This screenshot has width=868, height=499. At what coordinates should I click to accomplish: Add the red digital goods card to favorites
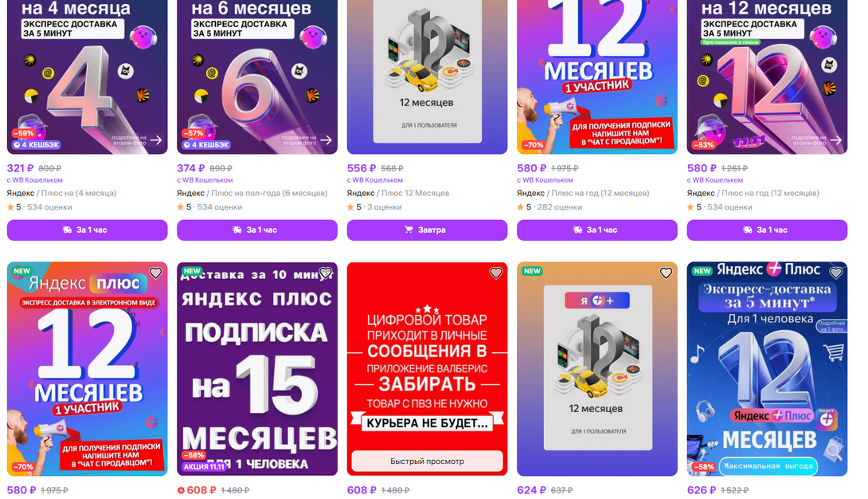pos(496,273)
